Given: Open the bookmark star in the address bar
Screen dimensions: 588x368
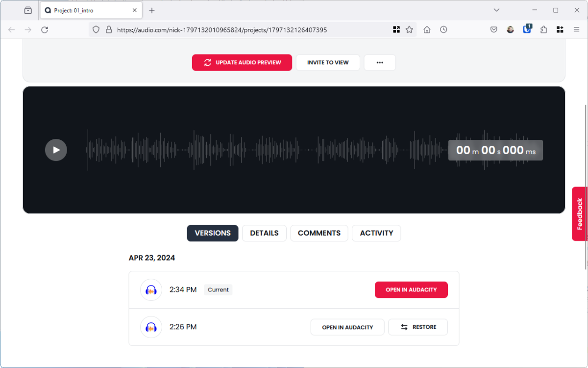Looking at the screenshot, I should tap(409, 29).
